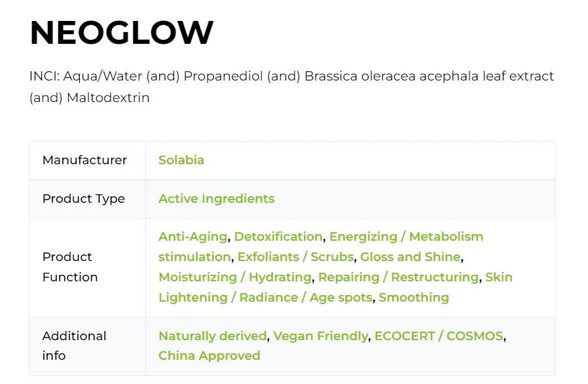This screenshot has height=384, width=588.
Task: Open the Gloss and Shine link
Action: [x=411, y=257]
